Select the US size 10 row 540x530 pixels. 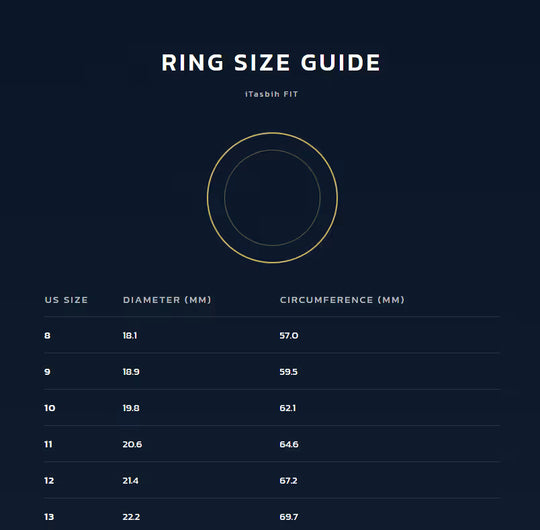(x=272, y=408)
